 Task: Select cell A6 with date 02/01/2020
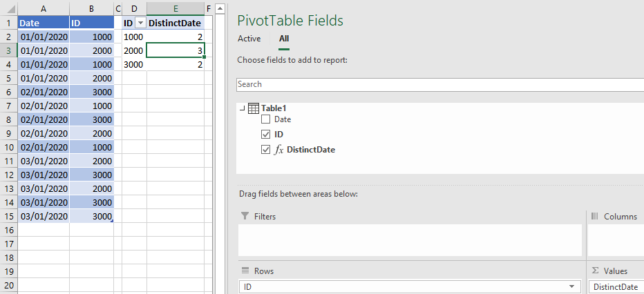point(44,92)
